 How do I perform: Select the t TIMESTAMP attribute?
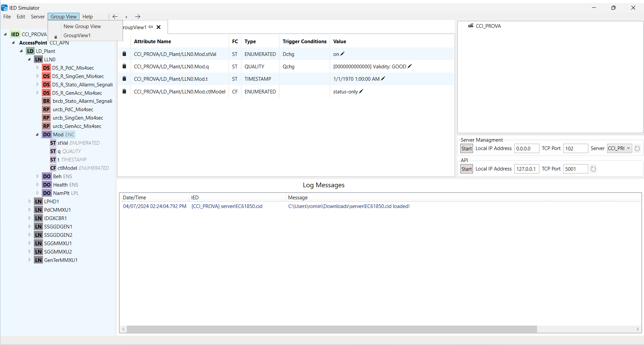tap(68, 159)
